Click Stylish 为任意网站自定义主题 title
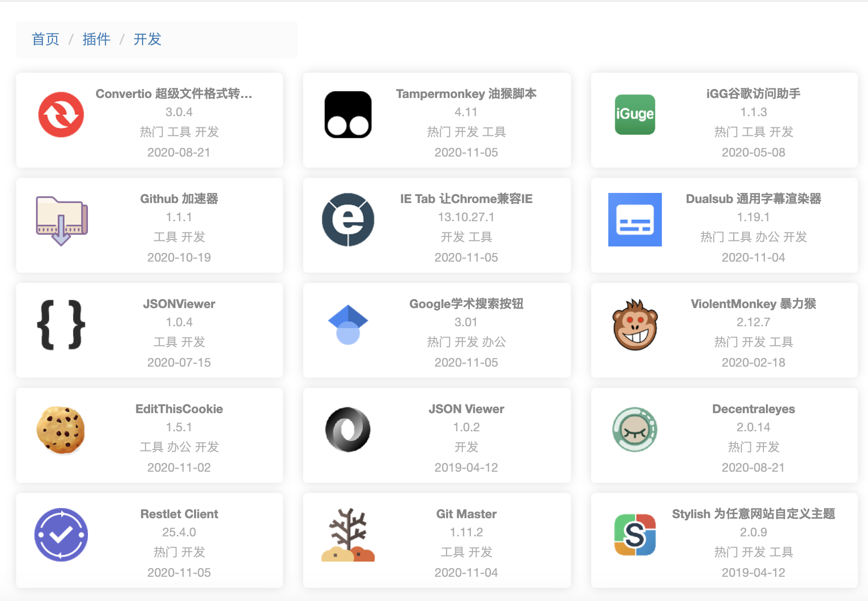Screen dimensions: 868x601 (x=753, y=514)
